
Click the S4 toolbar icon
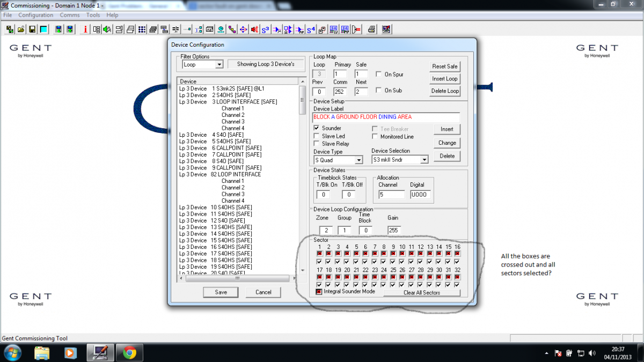pyautogui.click(x=311, y=29)
